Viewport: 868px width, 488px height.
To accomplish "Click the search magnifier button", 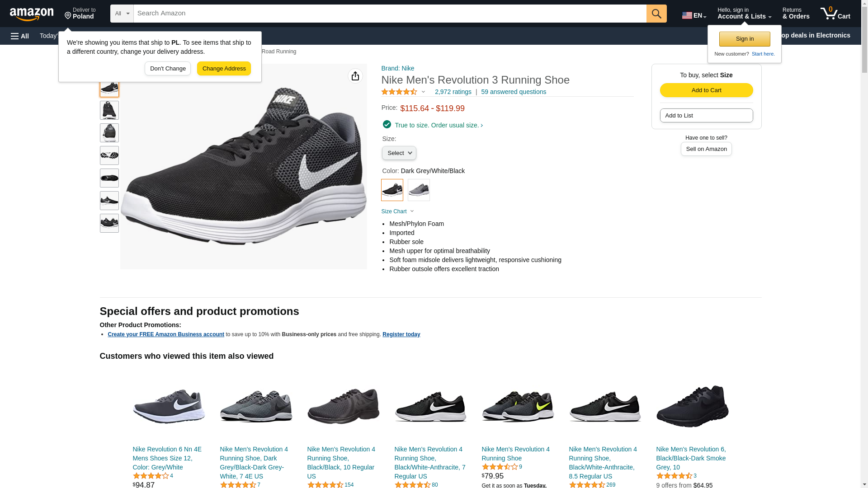I will coord(656,14).
